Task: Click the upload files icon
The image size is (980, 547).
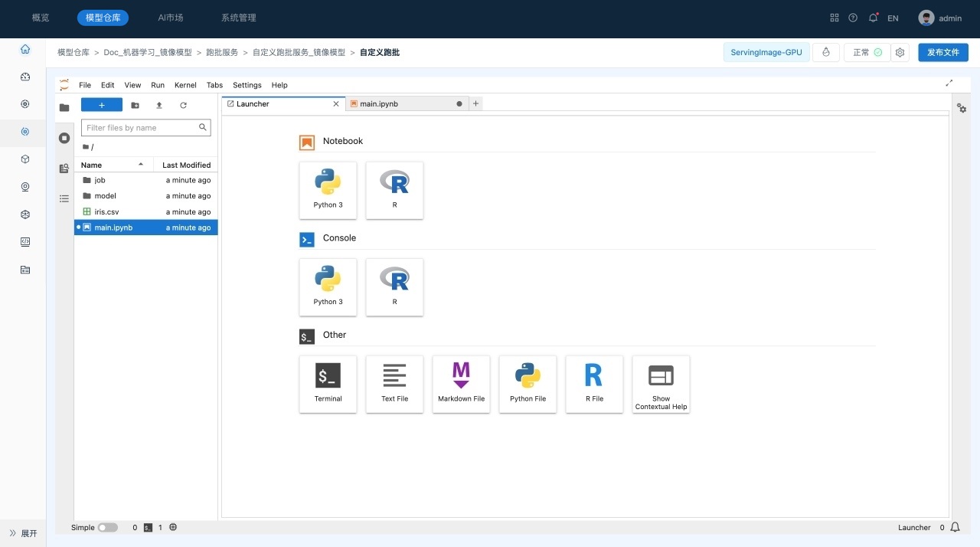Action: pos(159,105)
